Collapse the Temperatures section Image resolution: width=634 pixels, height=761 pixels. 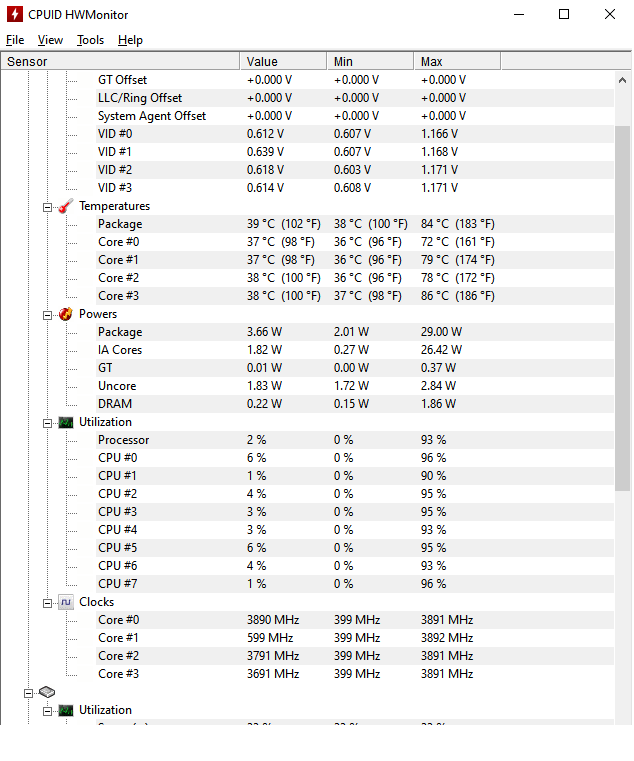click(47, 207)
